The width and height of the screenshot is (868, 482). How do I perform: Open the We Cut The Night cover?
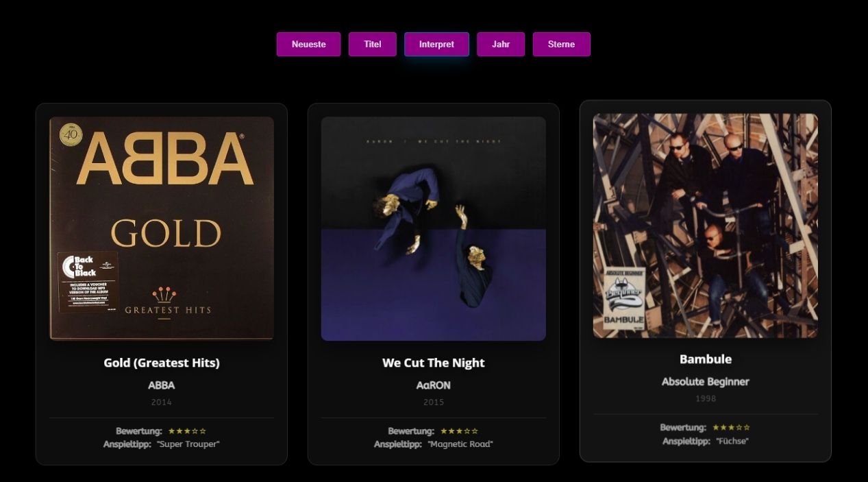point(434,228)
